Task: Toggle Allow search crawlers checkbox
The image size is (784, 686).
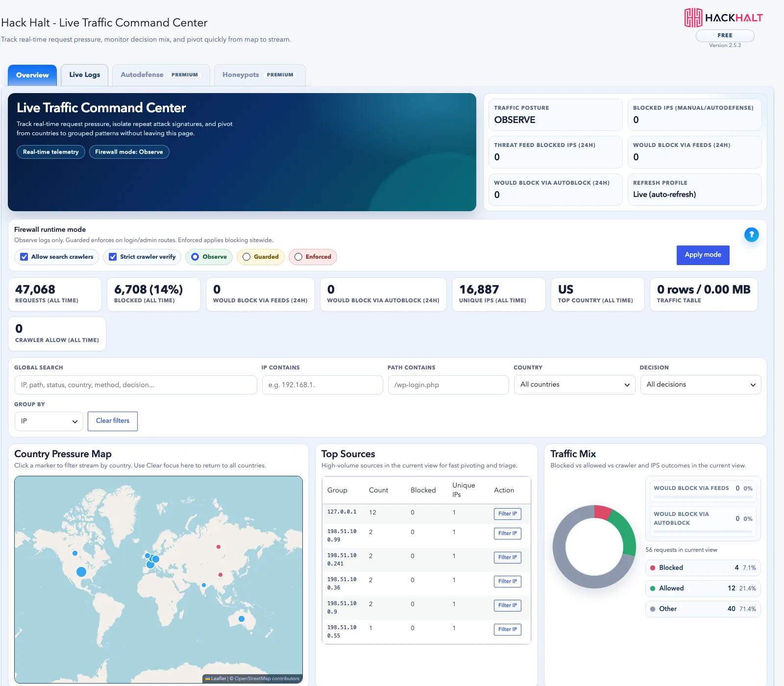Action: [24, 257]
